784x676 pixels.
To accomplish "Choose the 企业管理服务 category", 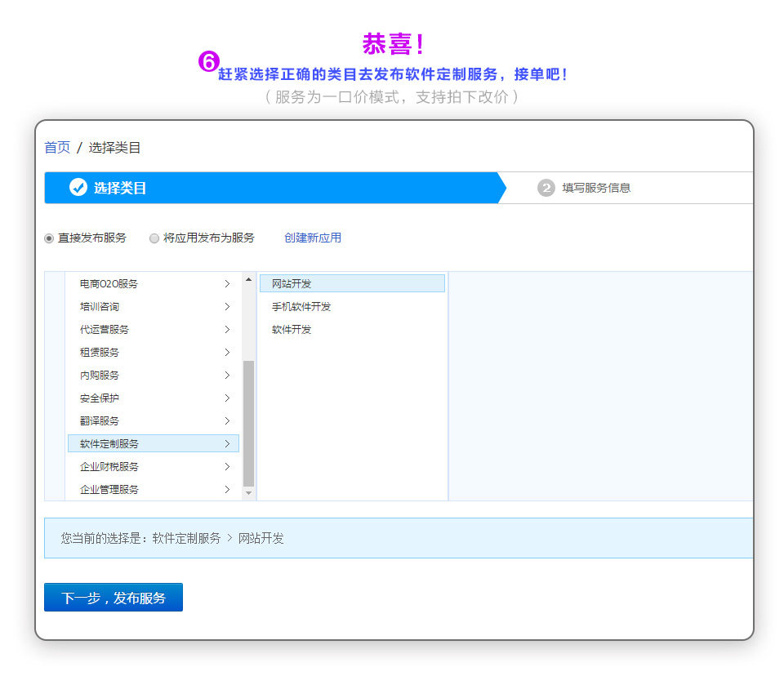I will click(153, 490).
